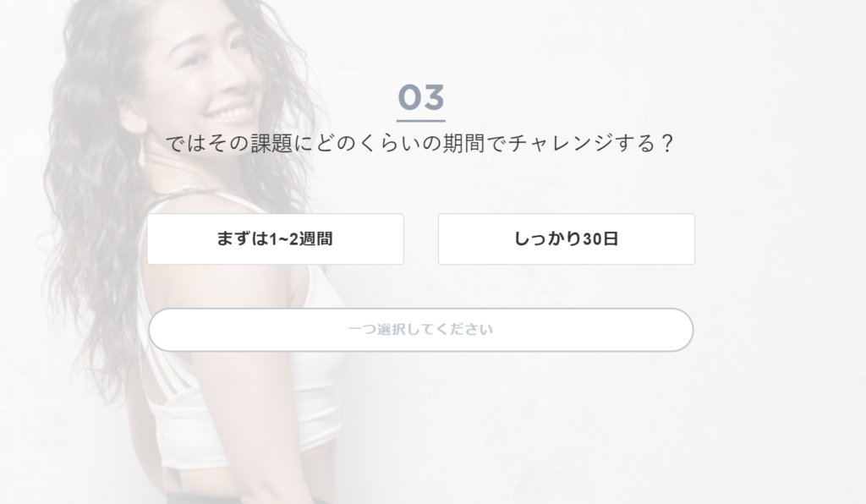Click the question text about チャレンジ期間
Image resolution: width=866 pixels, height=504 pixels.
click(x=419, y=144)
